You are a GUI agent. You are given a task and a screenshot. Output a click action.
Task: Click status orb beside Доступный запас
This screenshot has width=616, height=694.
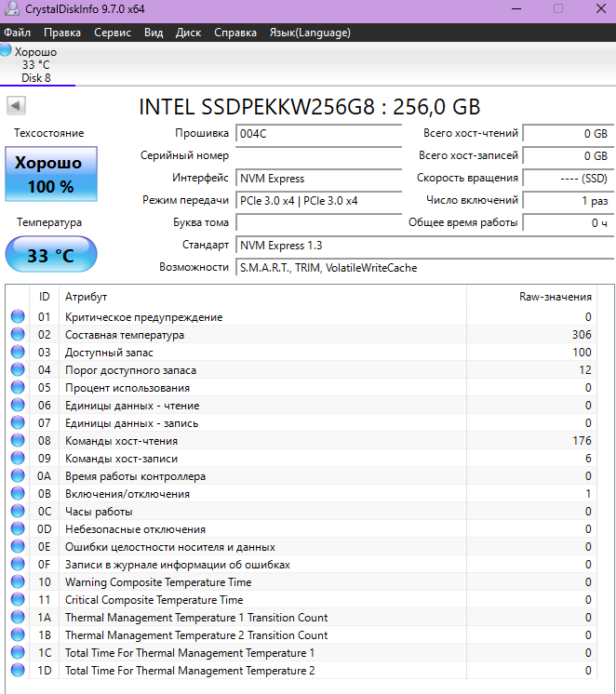pyautogui.click(x=18, y=353)
